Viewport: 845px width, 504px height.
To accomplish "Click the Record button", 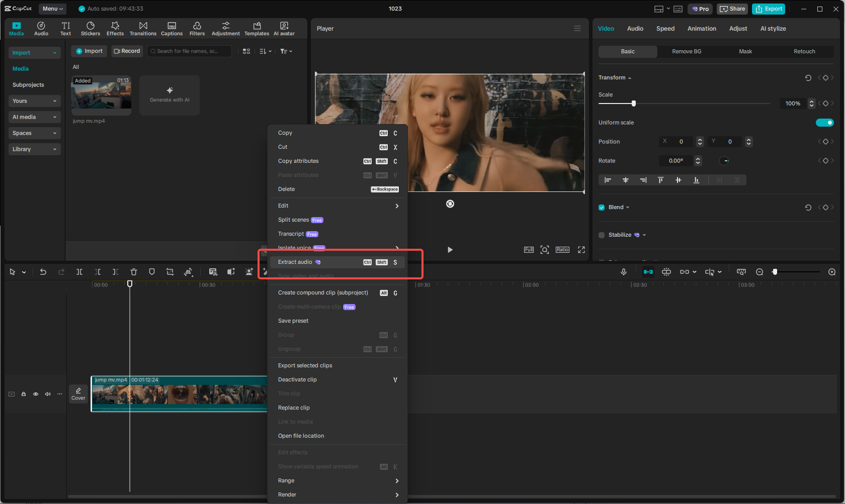I will click(127, 51).
